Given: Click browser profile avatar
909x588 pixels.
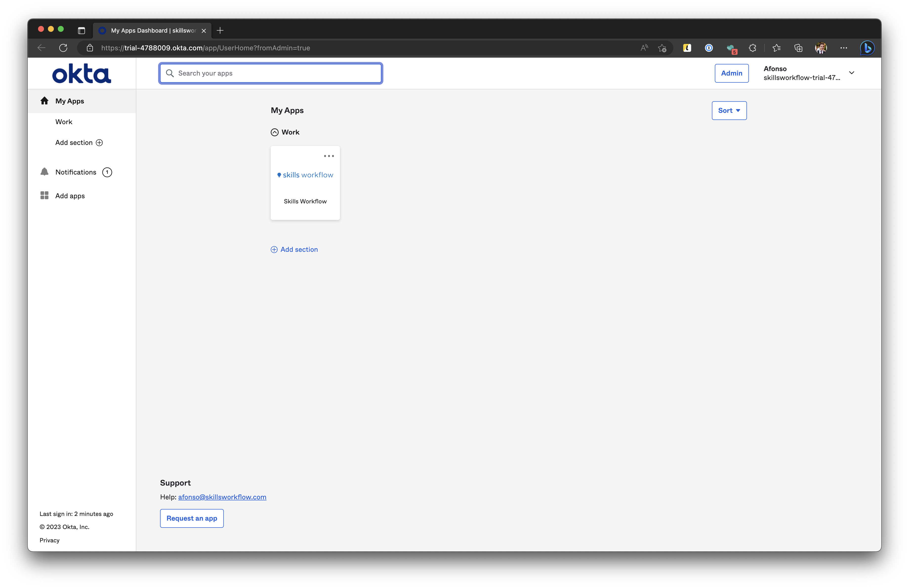Looking at the screenshot, I should (821, 48).
